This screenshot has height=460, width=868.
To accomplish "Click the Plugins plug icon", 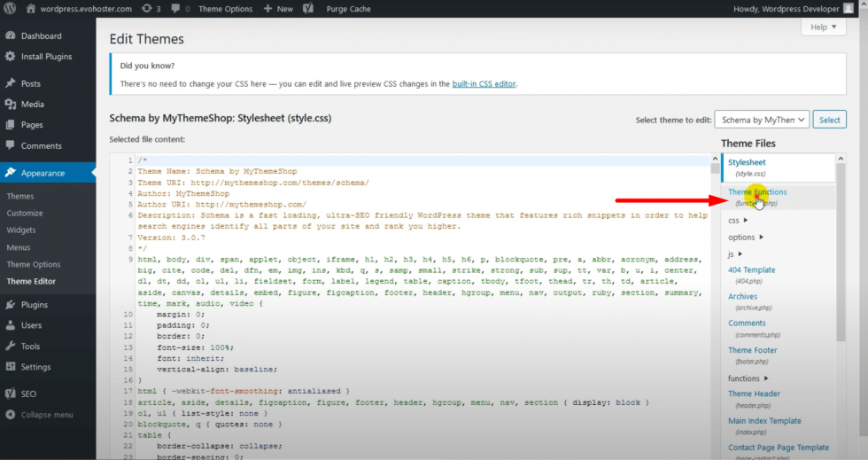I will tap(11, 304).
